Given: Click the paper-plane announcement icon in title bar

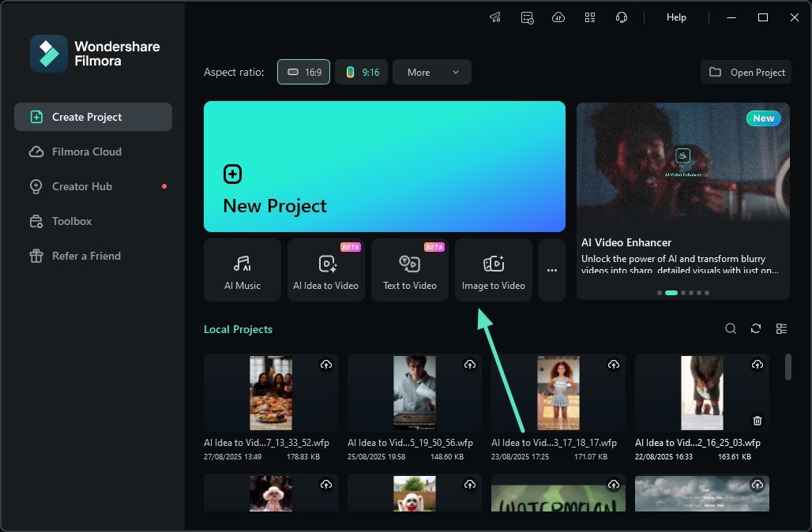Looking at the screenshot, I should [x=495, y=17].
